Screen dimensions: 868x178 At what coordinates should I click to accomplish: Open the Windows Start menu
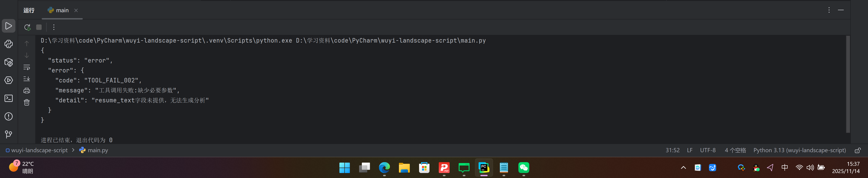tap(344, 168)
